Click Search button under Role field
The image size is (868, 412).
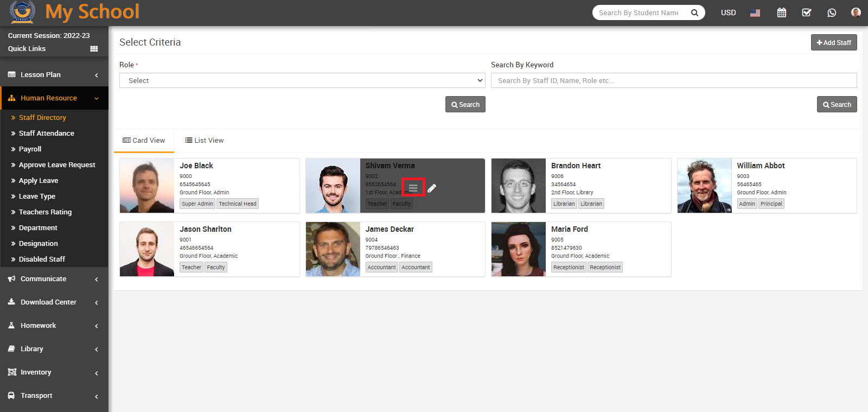(x=465, y=104)
